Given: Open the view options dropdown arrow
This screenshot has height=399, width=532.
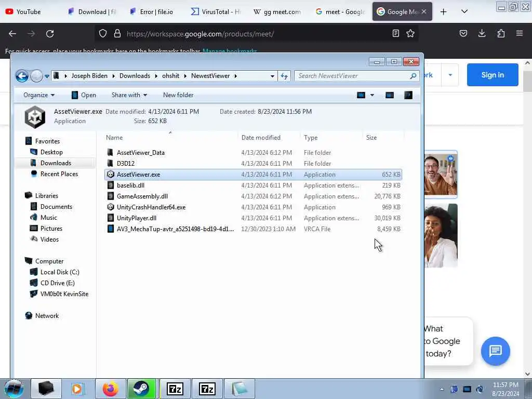Looking at the screenshot, I should pyautogui.click(x=372, y=95).
